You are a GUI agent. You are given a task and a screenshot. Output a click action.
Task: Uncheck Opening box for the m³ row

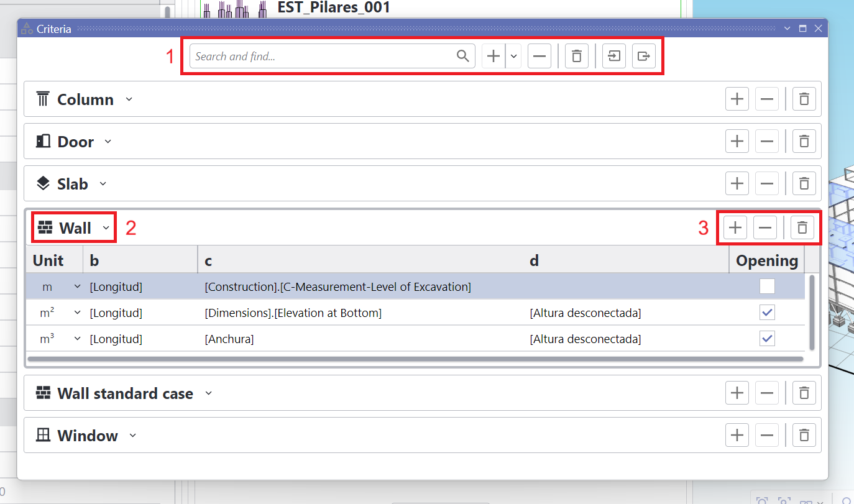tap(767, 339)
